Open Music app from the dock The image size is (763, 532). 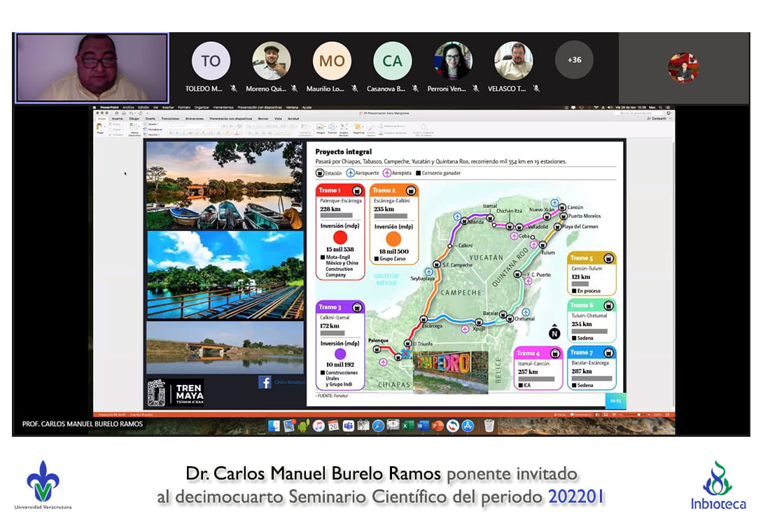[x=318, y=426]
